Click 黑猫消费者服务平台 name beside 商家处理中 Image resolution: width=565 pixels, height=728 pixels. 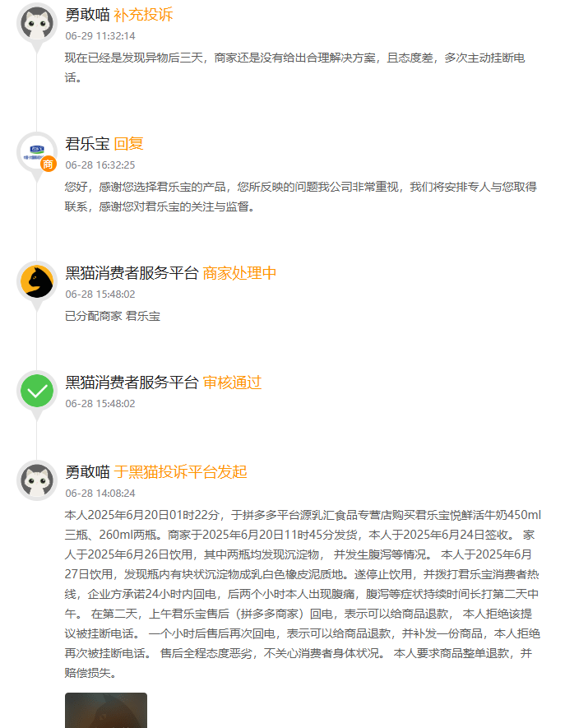(132, 273)
